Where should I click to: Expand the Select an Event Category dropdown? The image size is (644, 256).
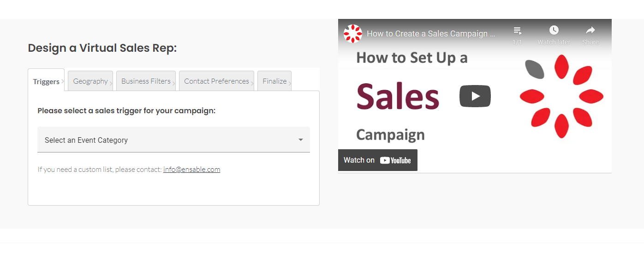pyautogui.click(x=173, y=140)
